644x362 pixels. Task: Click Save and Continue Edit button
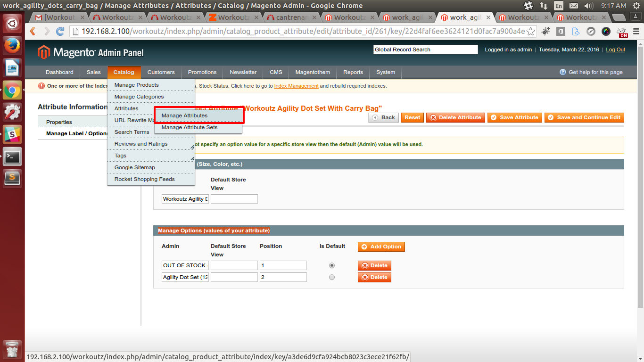[x=584, y=117]
